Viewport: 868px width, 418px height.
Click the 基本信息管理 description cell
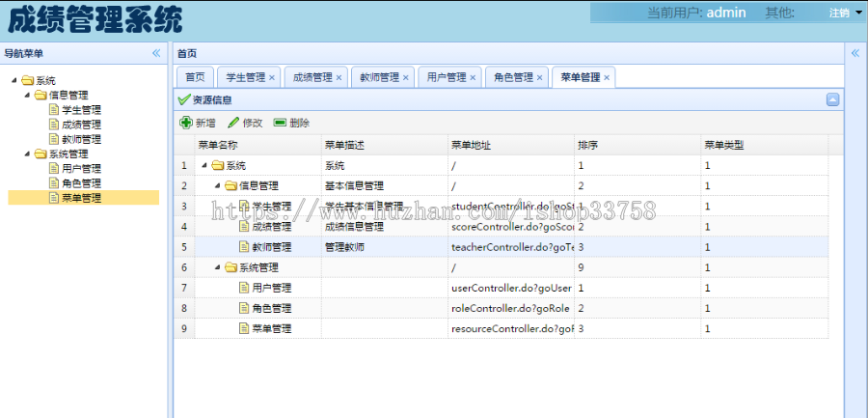[385, 185]
